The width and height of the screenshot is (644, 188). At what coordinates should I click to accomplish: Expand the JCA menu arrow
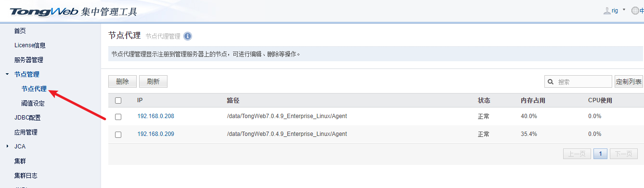click(7, 146)
